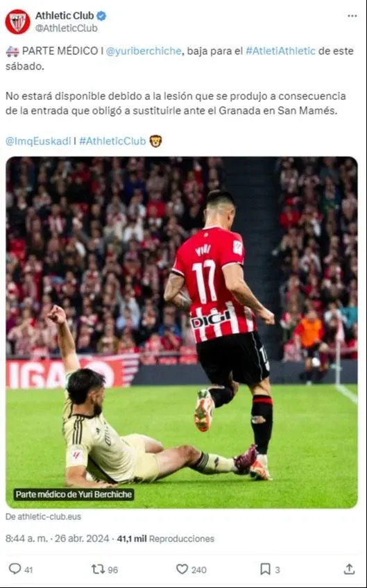
Task: Open the match photo of Yuri Berchiche
Action: click(x=182, y=333)
